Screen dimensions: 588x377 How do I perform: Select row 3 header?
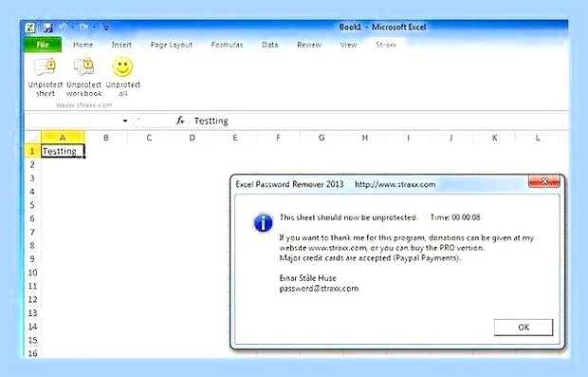pos(32,178)
